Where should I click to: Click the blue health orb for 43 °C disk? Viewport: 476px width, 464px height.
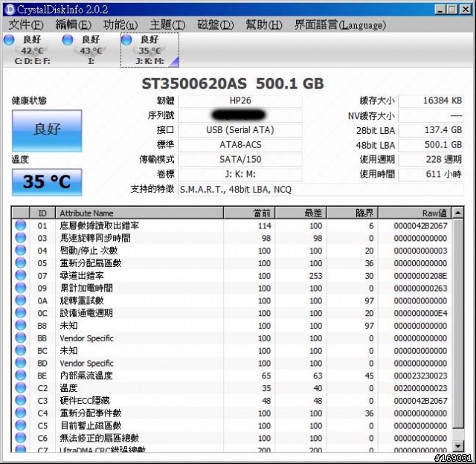[68, 39]
